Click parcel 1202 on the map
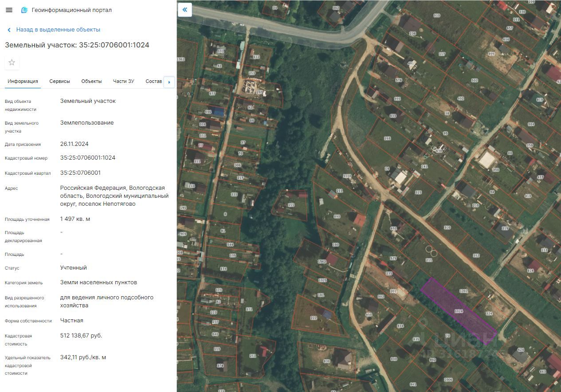Viewport: 561px width, 392px height. point(463,291)
